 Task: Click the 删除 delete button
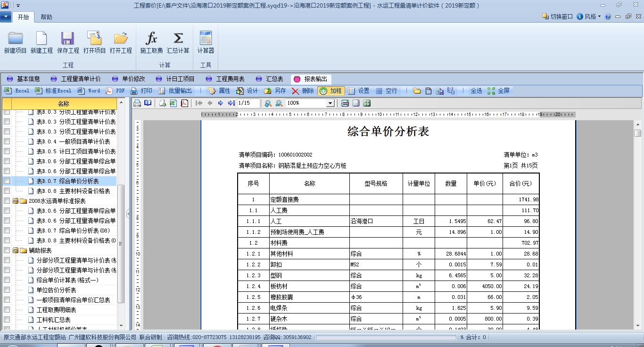pos(303,91)
